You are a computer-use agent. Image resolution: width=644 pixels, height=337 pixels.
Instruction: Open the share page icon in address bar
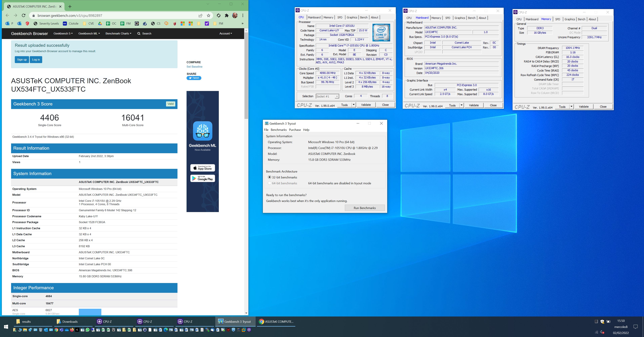coord(200,15)
